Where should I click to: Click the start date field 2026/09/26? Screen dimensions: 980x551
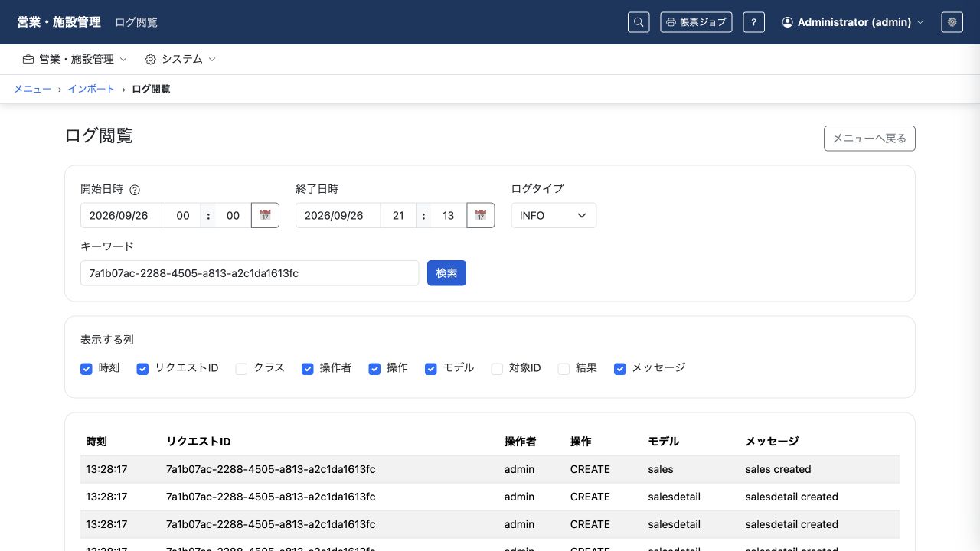[122, 216]
